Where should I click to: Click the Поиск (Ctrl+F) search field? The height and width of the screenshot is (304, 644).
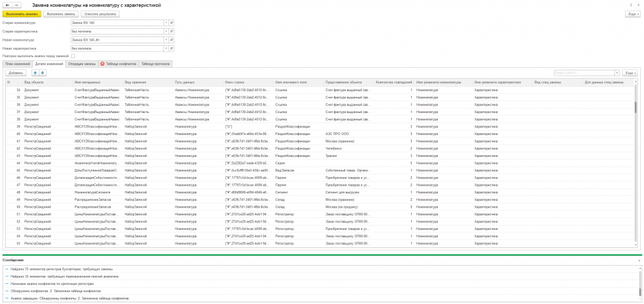[x=584, y=73]
